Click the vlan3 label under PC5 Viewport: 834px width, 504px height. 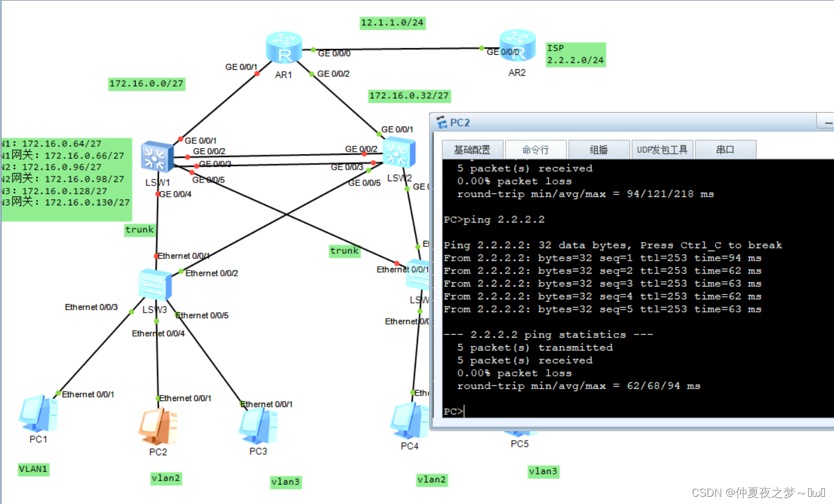tap(543, 471)
